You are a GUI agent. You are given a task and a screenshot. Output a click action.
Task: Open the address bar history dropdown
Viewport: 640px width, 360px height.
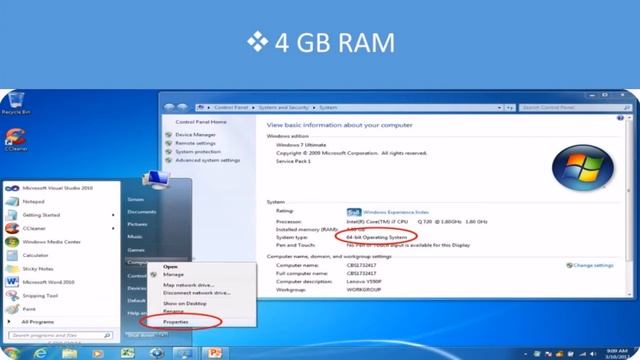pyautogui.click(x=500, y=108)
